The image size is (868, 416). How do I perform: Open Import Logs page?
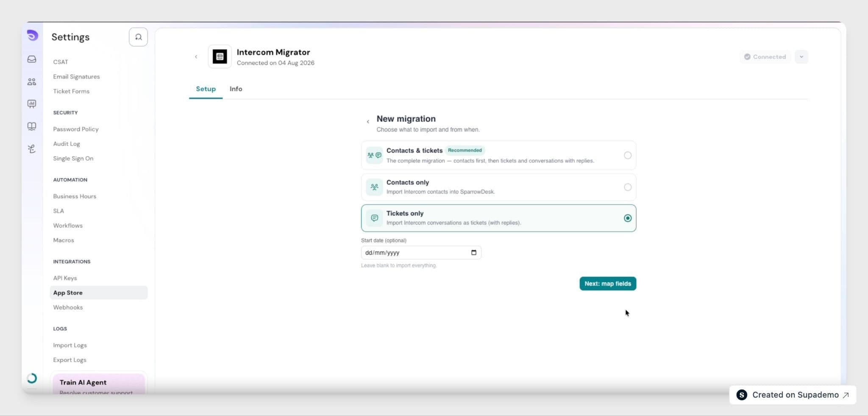(x=70, y=345)
